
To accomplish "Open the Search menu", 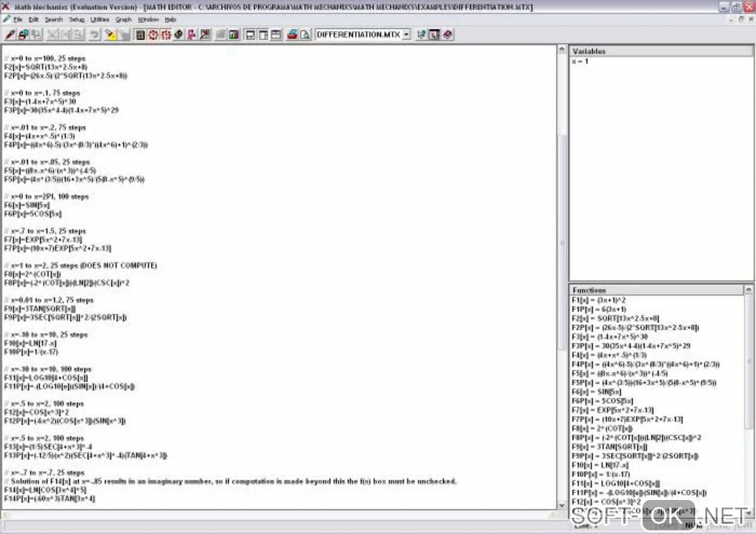I will (x=54, y=20).
